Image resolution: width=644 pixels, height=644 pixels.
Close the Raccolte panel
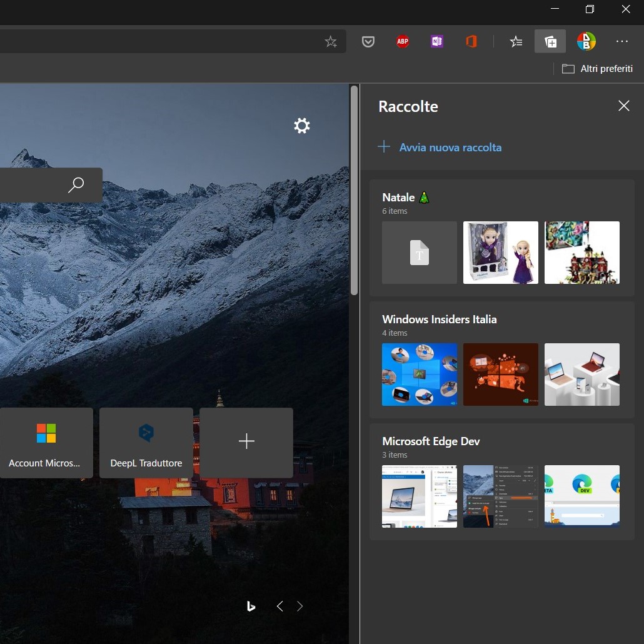(624, 106)
